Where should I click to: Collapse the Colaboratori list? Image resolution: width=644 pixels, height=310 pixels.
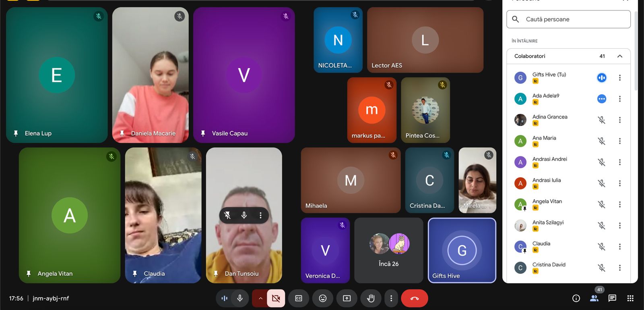coord(620,56)
